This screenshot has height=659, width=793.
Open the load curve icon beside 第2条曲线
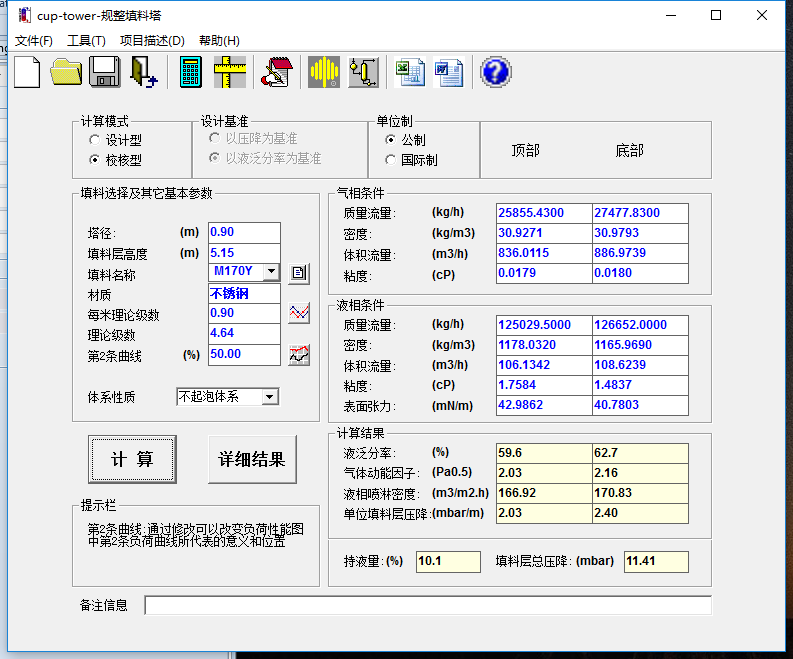(x=299, y=355)
